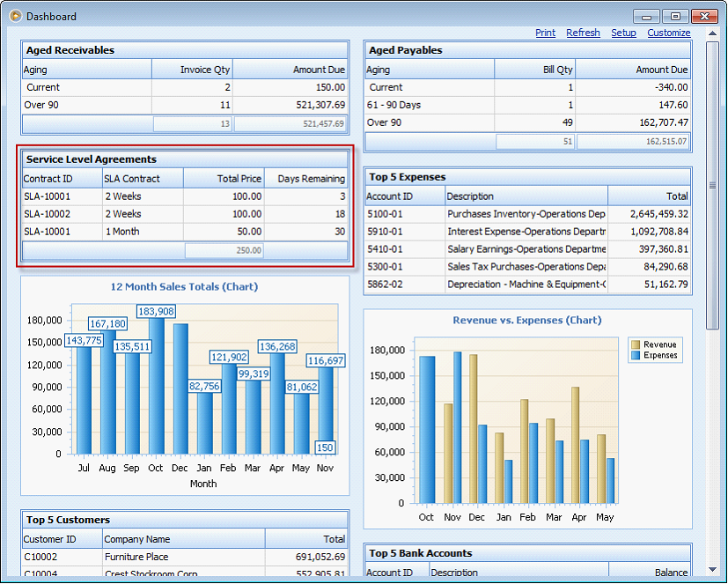Click the Top 5 Bank Accounts panel title
Viewport: 728px width, 584px height.
pyautogui.click(x=420, y=553)
